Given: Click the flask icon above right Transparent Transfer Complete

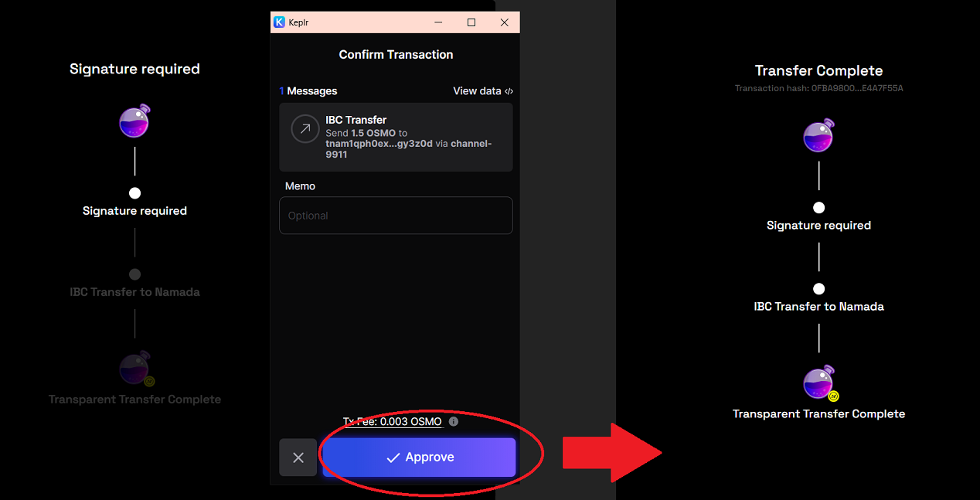Looking at the screenshot, I should pyautogui.click(x=818, y=383).
